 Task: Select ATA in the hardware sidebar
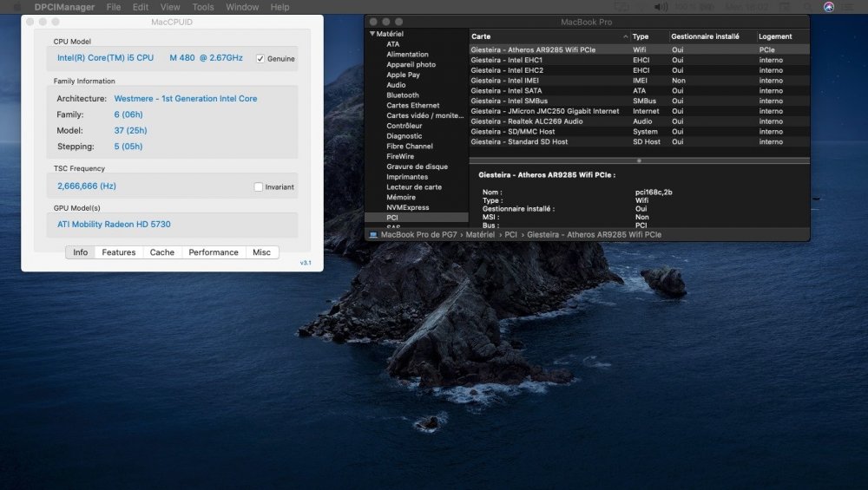pyautogui.click(x=392, y=44)
